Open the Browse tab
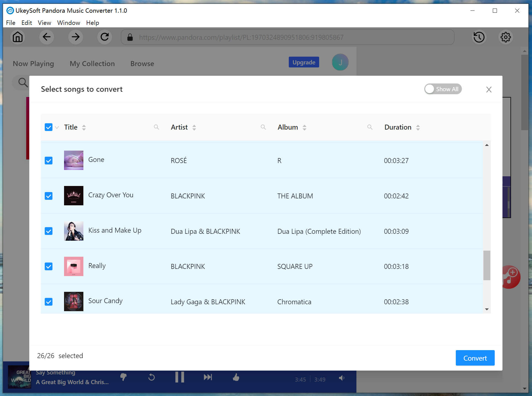Viewport: 532px width, 396px height. point(142,63)
